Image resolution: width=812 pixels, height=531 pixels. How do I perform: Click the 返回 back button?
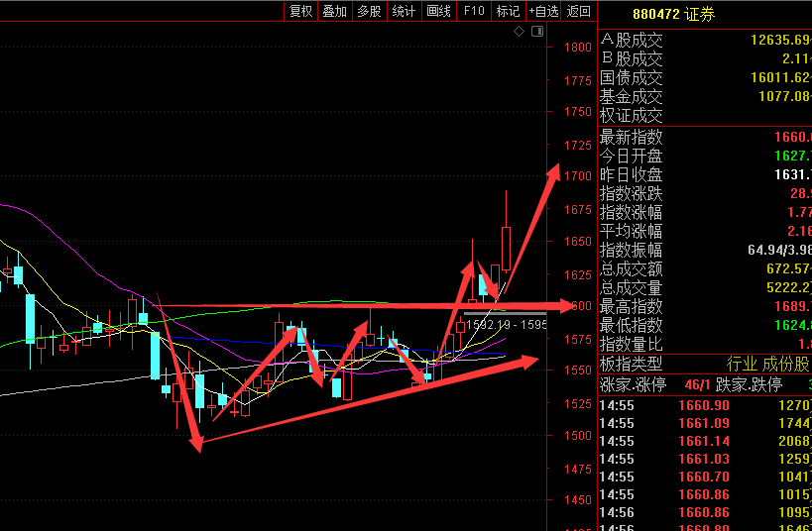[x=578, y=11]
